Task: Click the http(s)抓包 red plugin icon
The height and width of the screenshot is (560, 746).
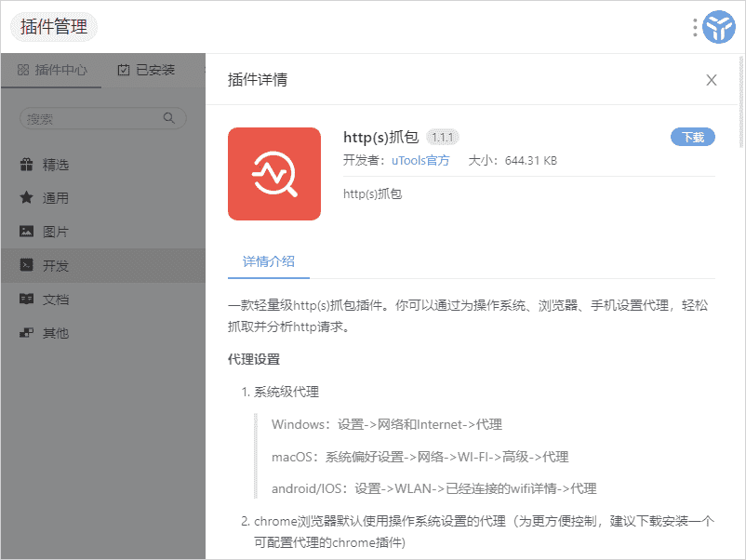Action: click(x=274, y=174)
